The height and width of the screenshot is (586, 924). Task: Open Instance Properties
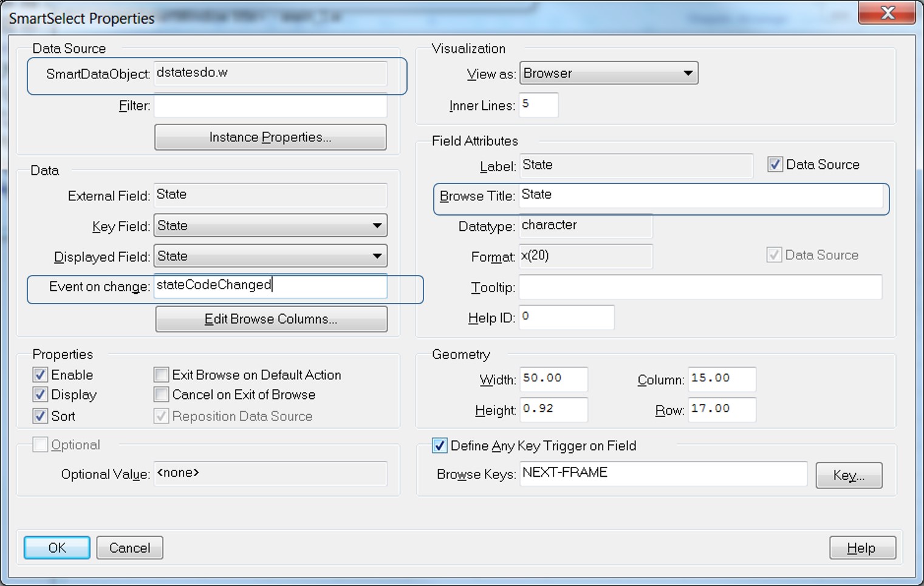(x=270, y=137)
